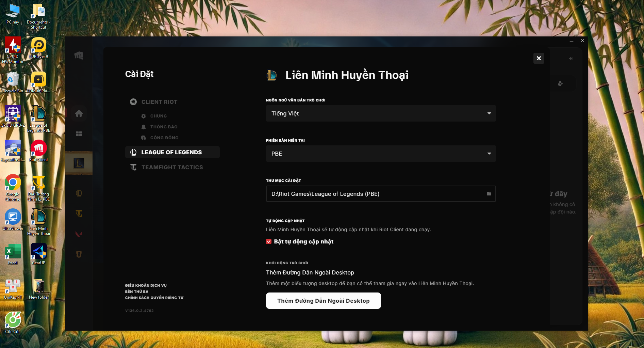
Task: Select TEAMFIGHT TACTICS settings tab
Action: 167,167
